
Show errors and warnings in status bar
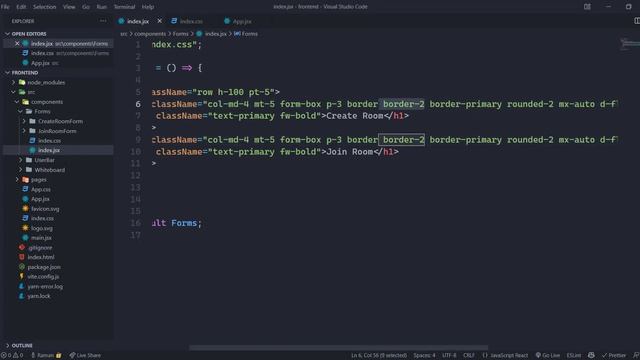(12, 356)
